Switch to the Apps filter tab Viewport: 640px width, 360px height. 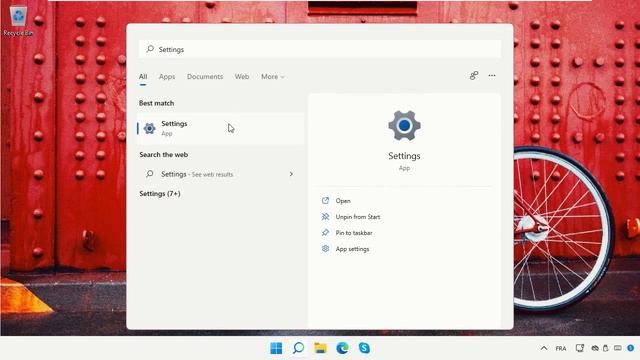pyautogui.click(x=167, y=77)
